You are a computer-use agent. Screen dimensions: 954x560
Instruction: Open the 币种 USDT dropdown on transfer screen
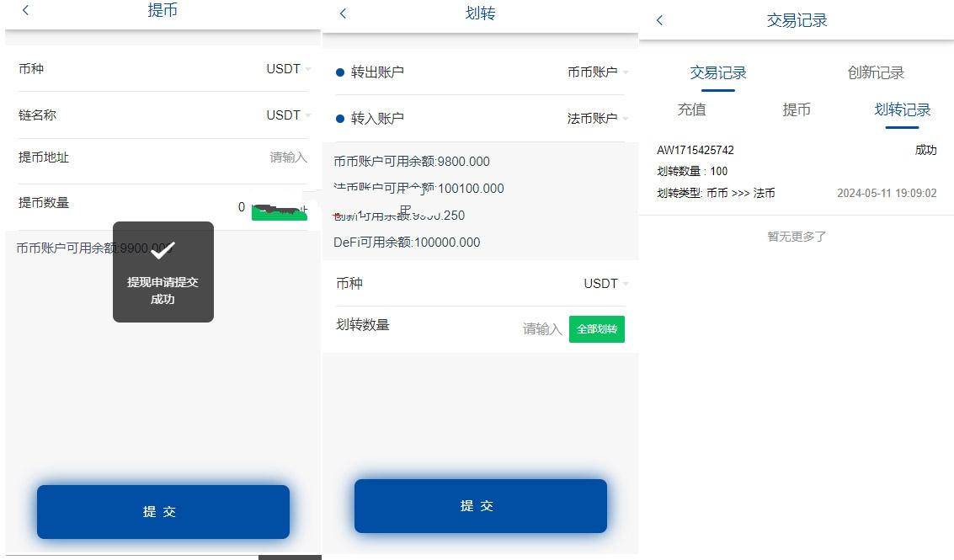[606, 284]
